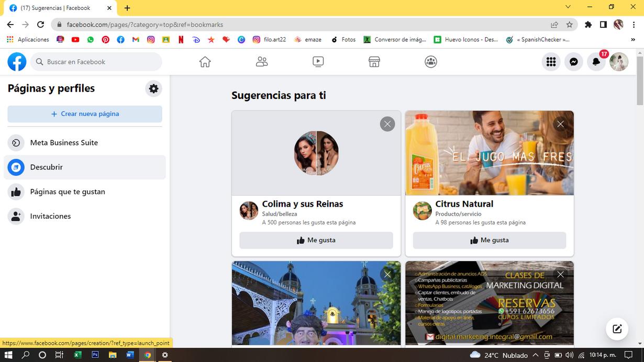
Task: Open Colima y sus Reinas page title
Action: pyautogui.click(x=303, y=204)
